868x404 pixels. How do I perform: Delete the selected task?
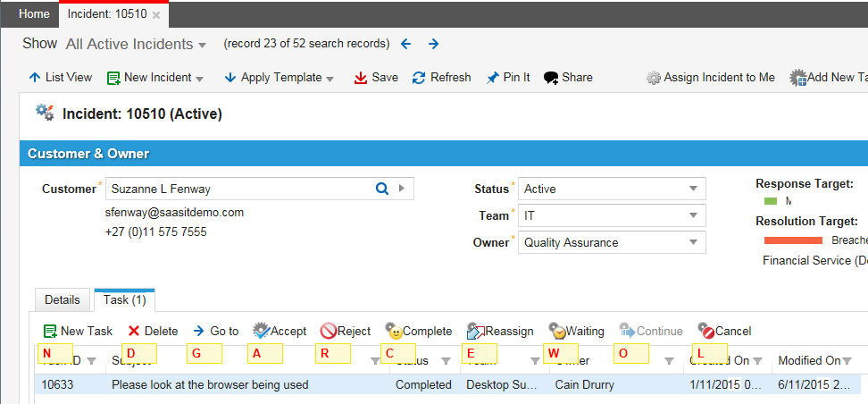coord(152,331)
